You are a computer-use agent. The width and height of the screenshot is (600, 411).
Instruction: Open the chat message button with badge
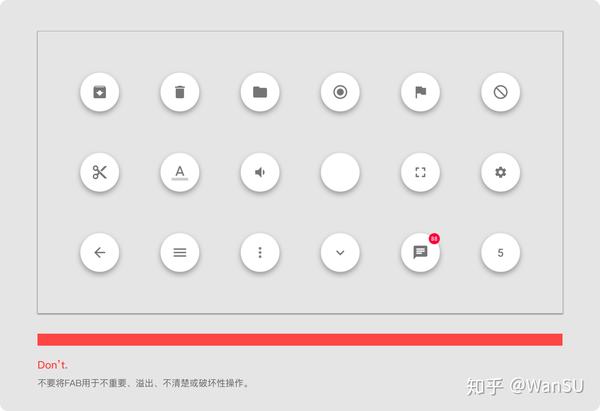click(x=420, y=253)
